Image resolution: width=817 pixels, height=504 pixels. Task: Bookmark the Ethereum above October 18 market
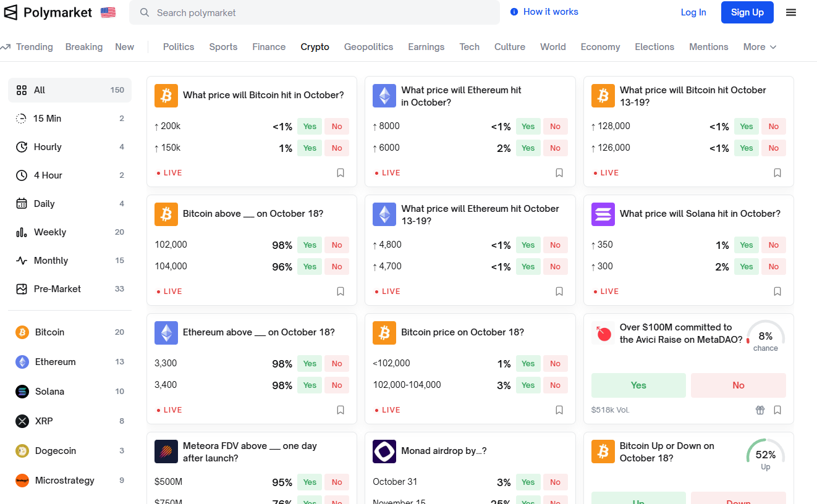(341, 410)
